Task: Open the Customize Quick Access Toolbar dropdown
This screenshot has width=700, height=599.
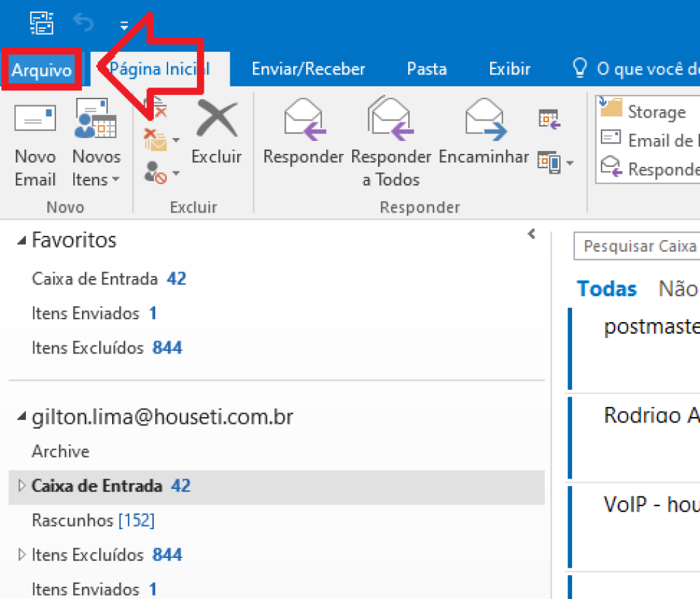Action: (x=124, y=25)
